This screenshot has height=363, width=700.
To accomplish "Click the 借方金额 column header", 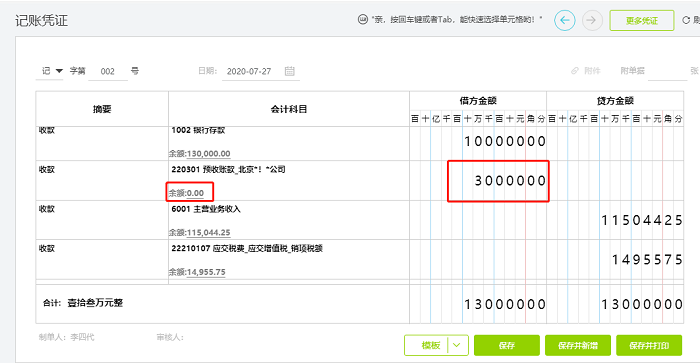I will pyautogui.click(x=478, y=101).
